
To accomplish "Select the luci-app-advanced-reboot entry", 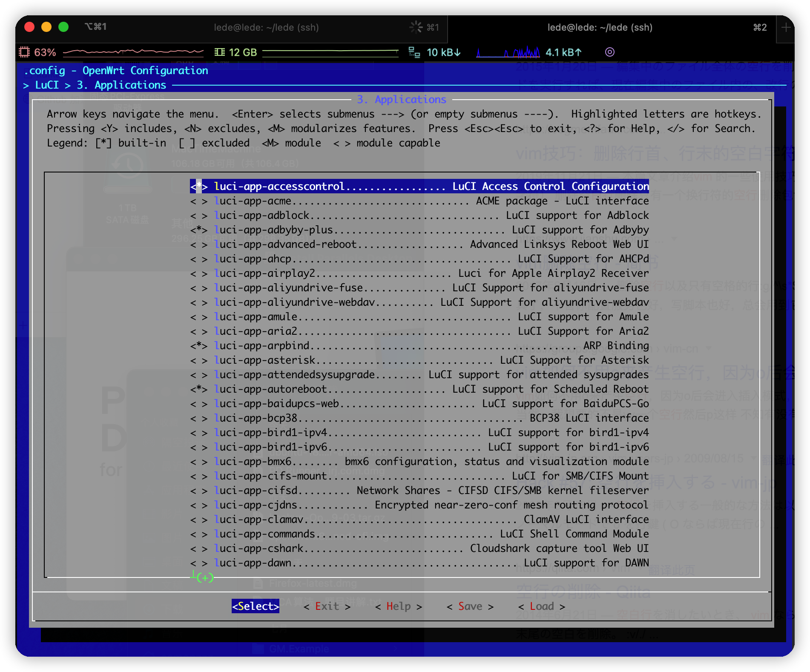I will (419, 244).
